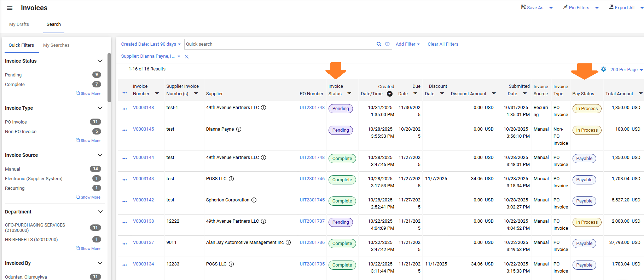The image size is (644, 280).
Task: Switch to the My Searches tab
Action: pos(56,45)
